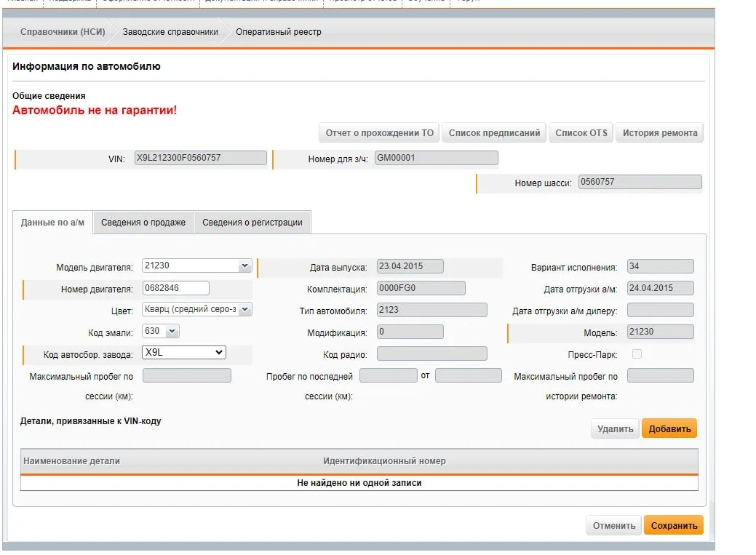View 'История ремонта' repair history
Screen dimensions: 756x555
coord(659,132)
